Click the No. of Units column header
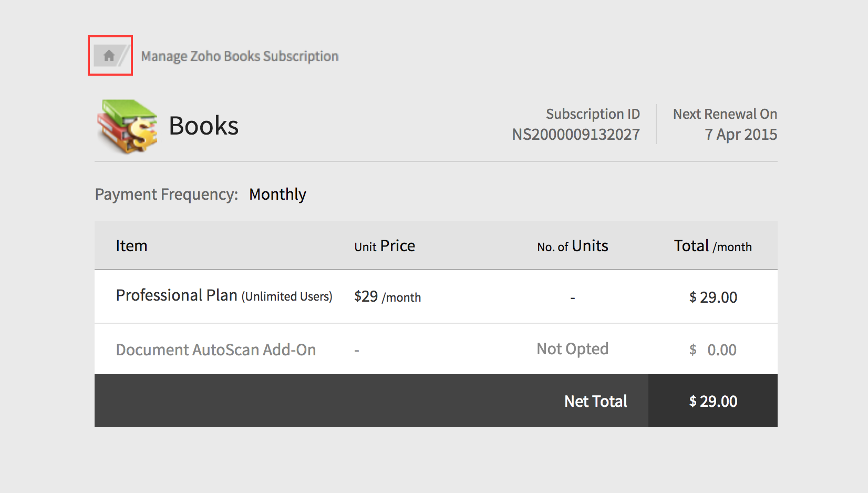This screenshot has width=868, height=493. coord(573,246)
